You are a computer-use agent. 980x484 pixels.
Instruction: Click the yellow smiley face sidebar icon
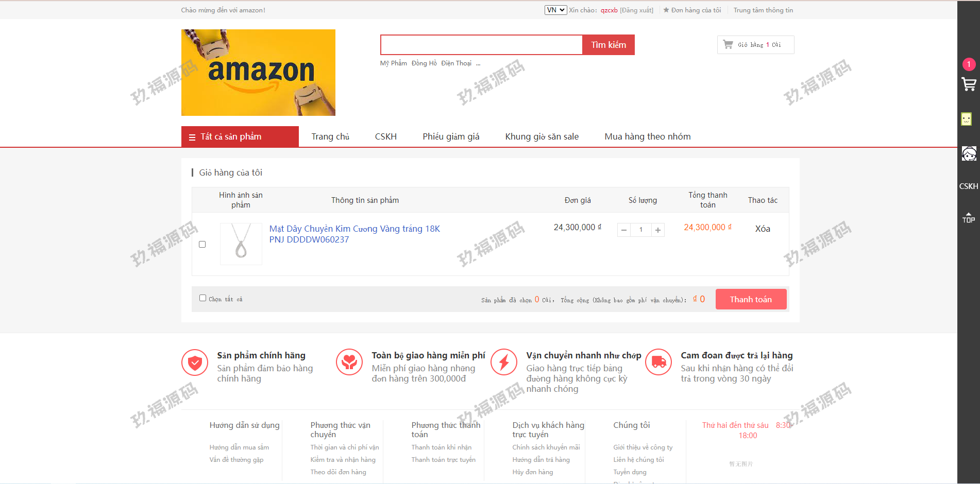966,119
